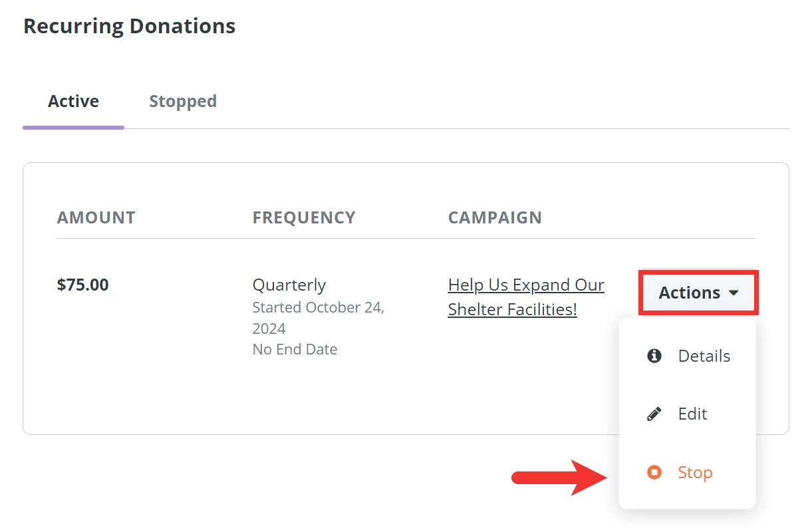Click the info icon beside Details
Screen dimensions: 800x532
click(x=654, y=356)
